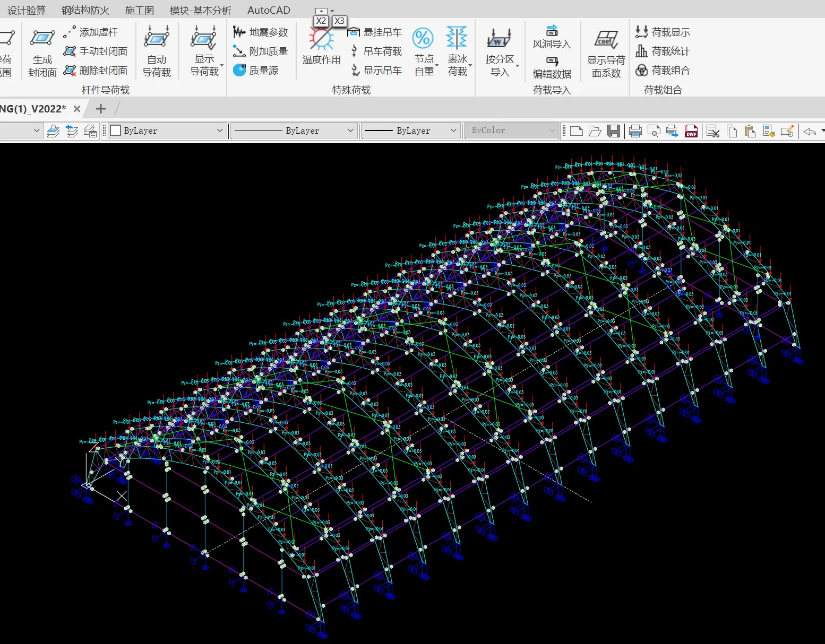Click the seismic parameters (地震参数) button
The height and width of the screenshot is (644, 825).
[261, 32]
